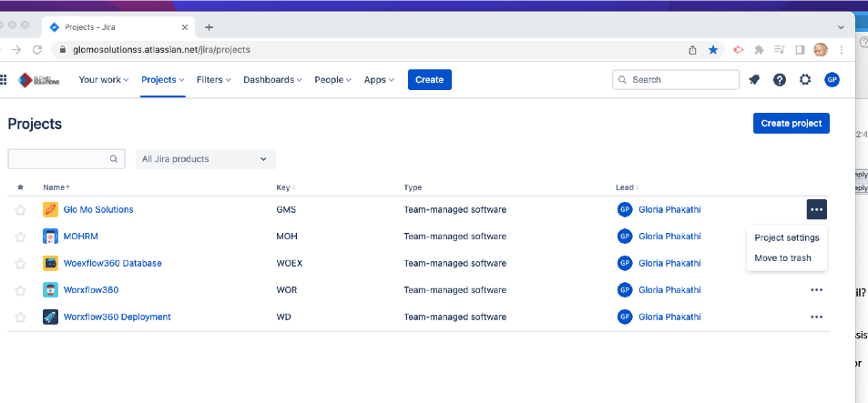Choose Project settings from the menu

(x=787, y=237)
